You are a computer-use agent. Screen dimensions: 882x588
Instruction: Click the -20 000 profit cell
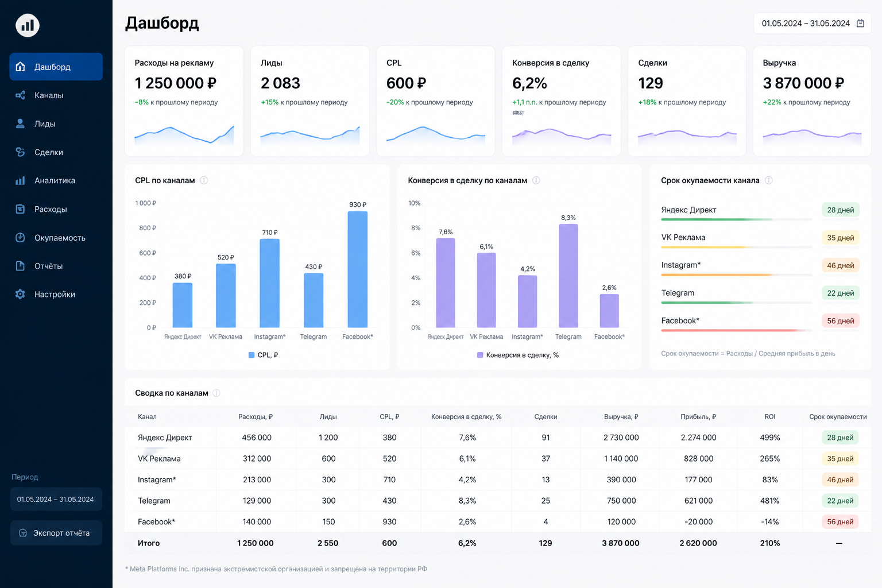tap(699, 522)
